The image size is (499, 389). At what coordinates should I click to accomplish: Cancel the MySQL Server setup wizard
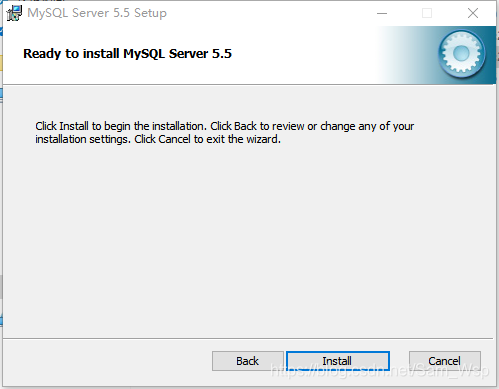(445, 361)
